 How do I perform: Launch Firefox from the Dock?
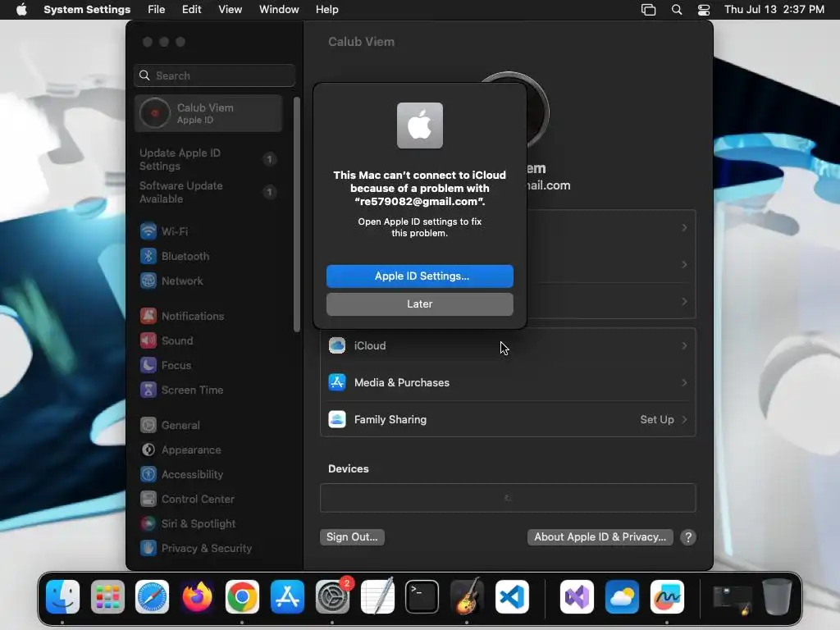[197, 597]
